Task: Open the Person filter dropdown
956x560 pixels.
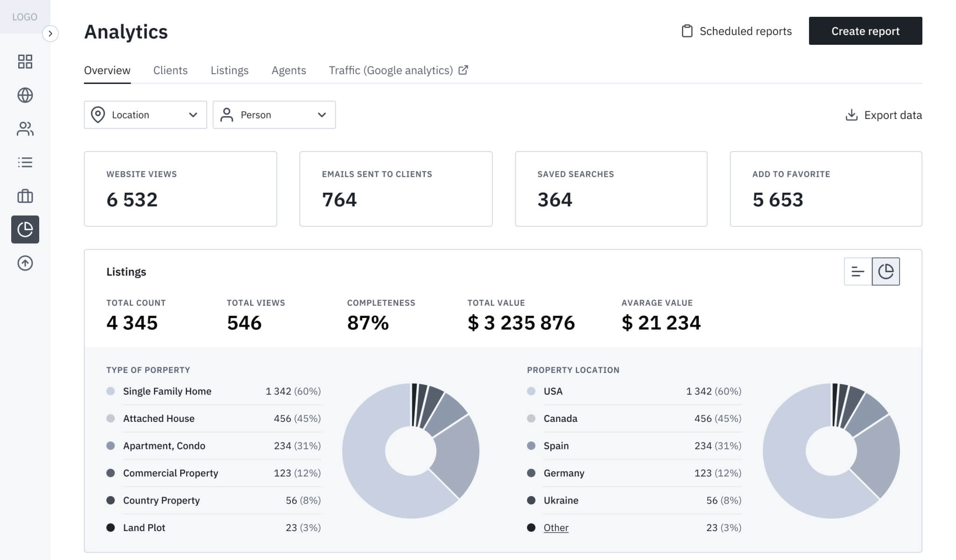Action: (274, 115)
